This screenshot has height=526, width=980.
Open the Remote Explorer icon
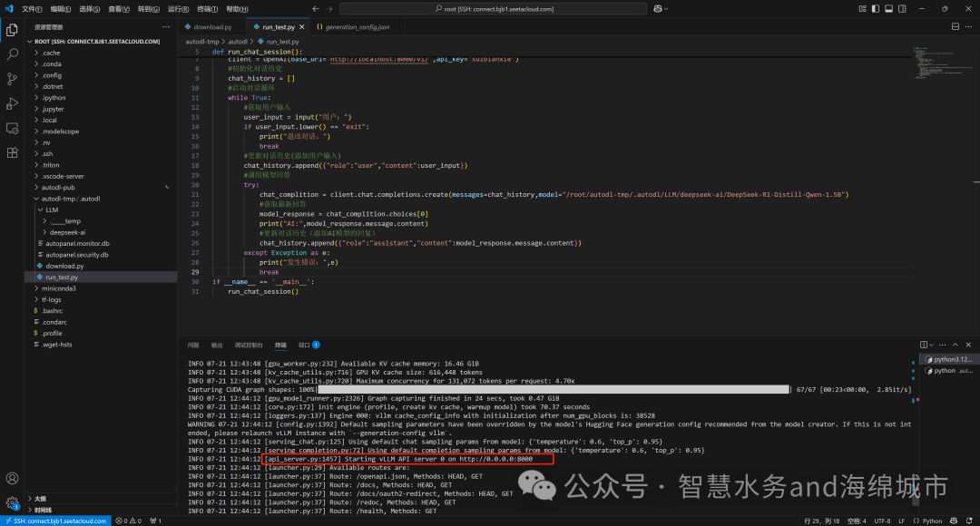pos(12,128)
